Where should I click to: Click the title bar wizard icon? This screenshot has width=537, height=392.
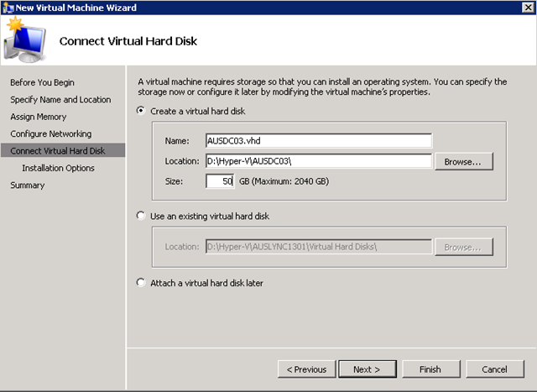click(x=8, y=8)
